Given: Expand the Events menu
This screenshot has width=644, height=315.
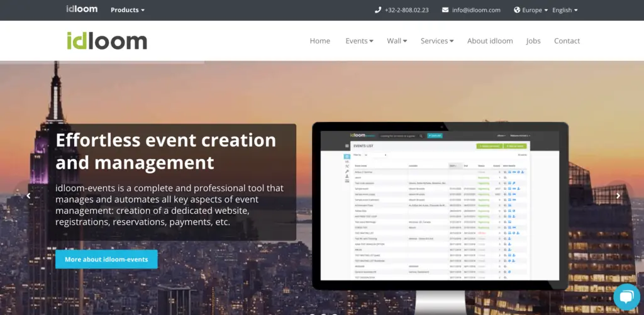Looking at the screenshot, I should click(x=359, y=41).
